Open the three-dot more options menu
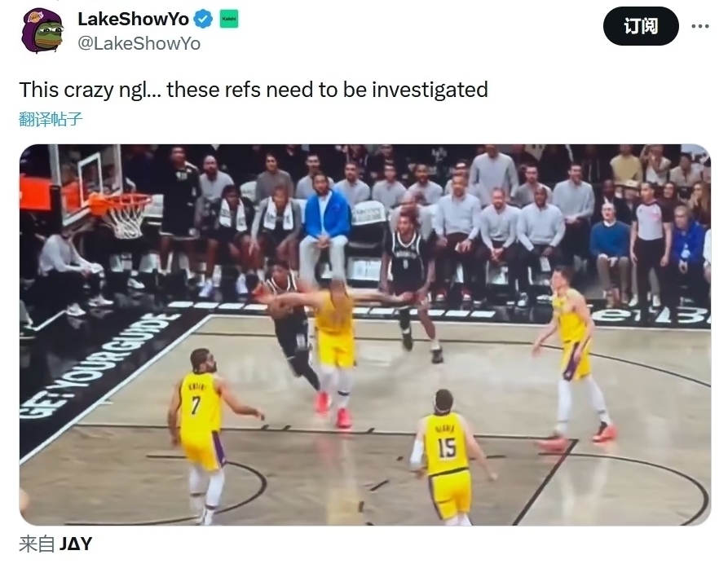The width and height of the screenshot is (728, 577). (x=700, y=26)
